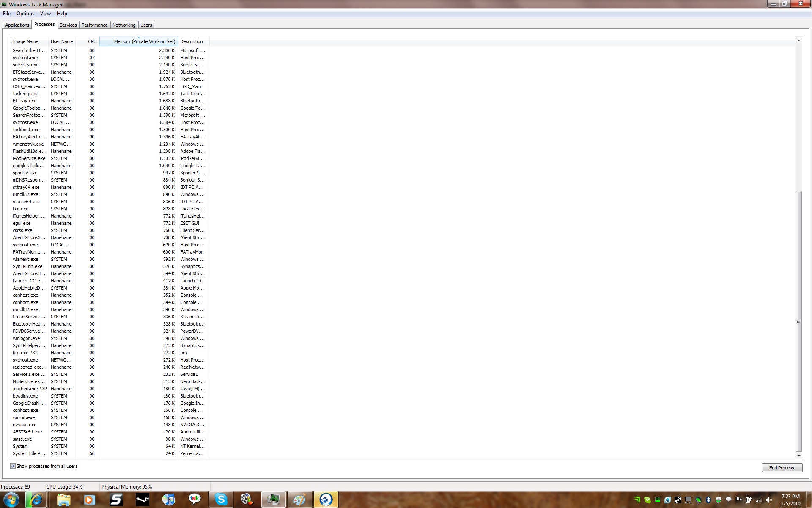This screenshot has width=812, height=508.
Task: Select the Processes tab
Action: (x=44, y=24)
